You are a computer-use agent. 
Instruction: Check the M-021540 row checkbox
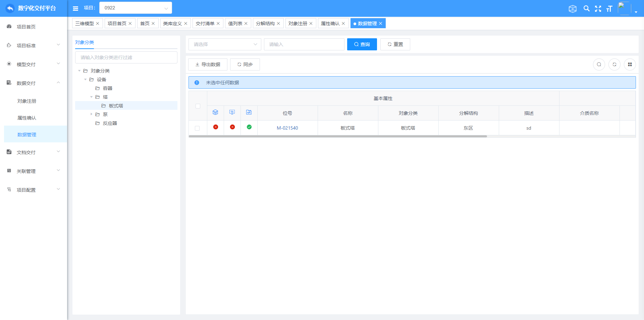coord(197,128)
